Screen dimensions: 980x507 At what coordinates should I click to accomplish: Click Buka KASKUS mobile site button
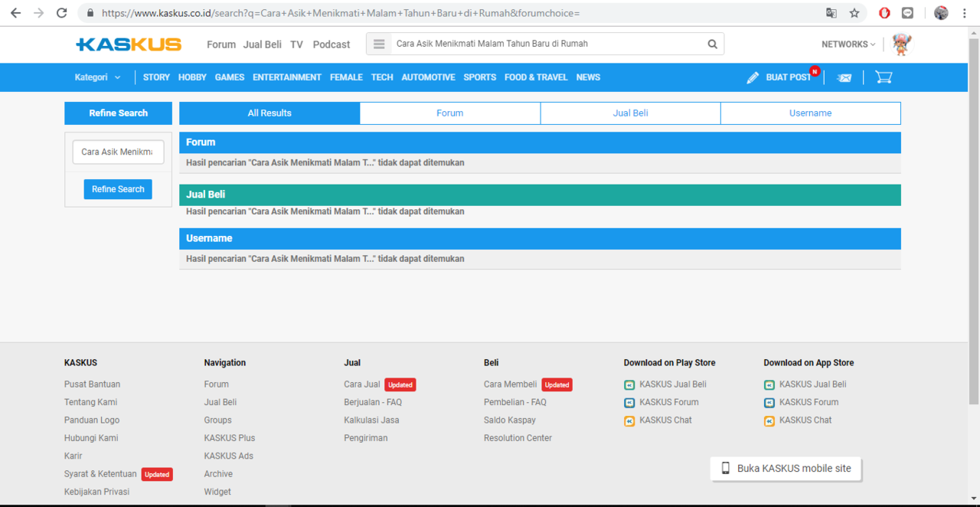(x=786, y=469)
